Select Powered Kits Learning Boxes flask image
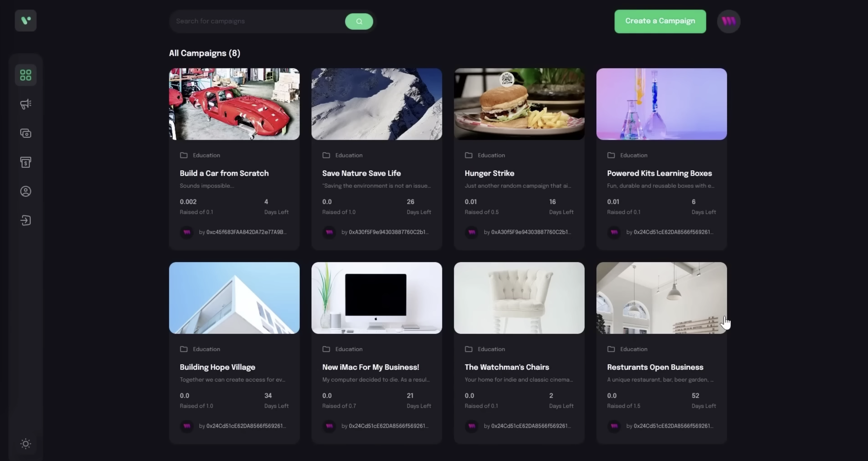This screenshot has height=461, width=868. pyautogui.click(x=661, y=104)
